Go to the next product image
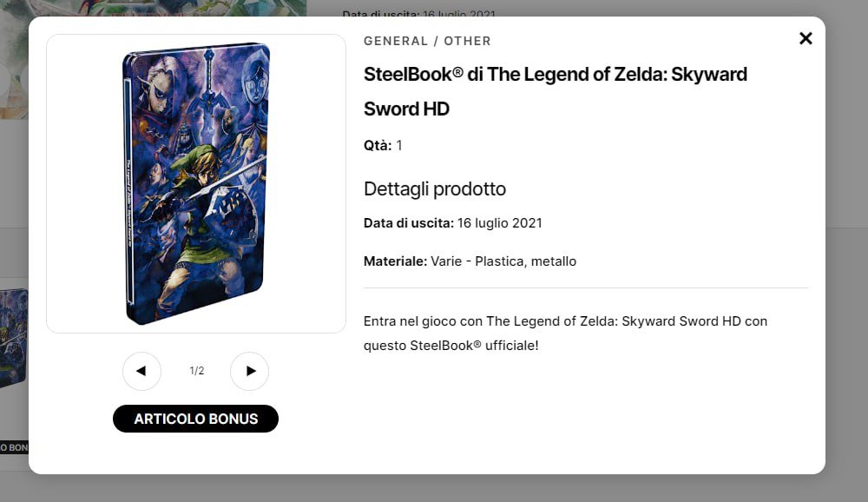 point(250,371)
